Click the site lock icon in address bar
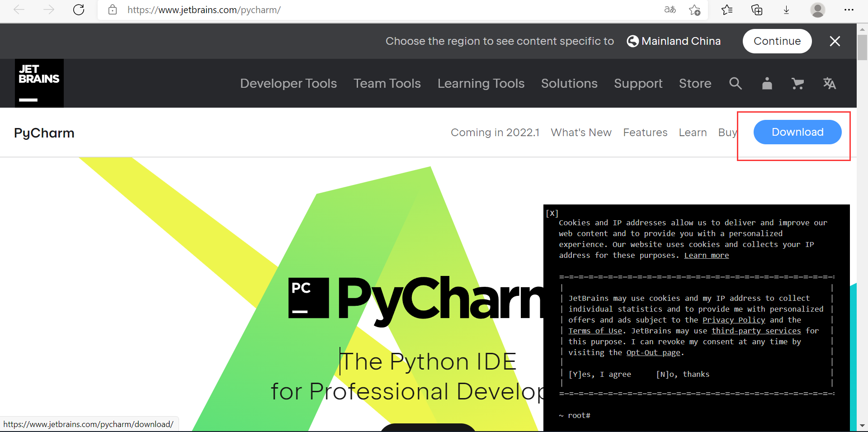The height and width of the screenshot is (432, 868). (x=113, y=9)
